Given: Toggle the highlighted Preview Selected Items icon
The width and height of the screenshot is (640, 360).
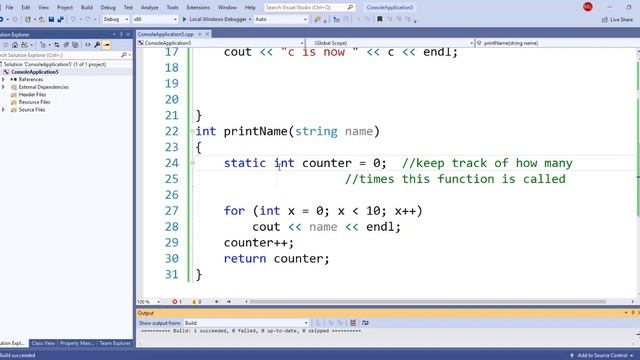Looking at the screenshot, I should (x=107, y=45).
